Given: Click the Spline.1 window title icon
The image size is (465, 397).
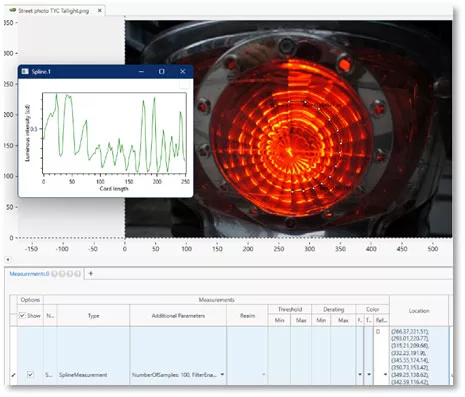Looking at the screenshot, I should [x=25, y=71].
